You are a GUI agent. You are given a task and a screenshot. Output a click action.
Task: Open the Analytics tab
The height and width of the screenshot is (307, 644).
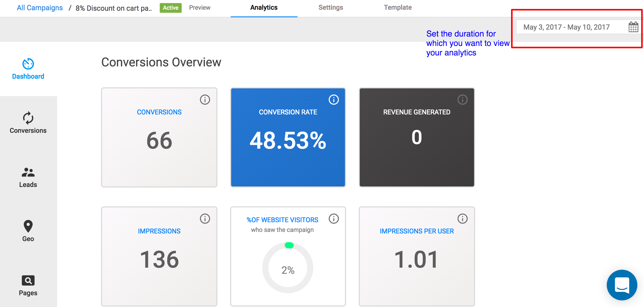(x=264, y=8)
